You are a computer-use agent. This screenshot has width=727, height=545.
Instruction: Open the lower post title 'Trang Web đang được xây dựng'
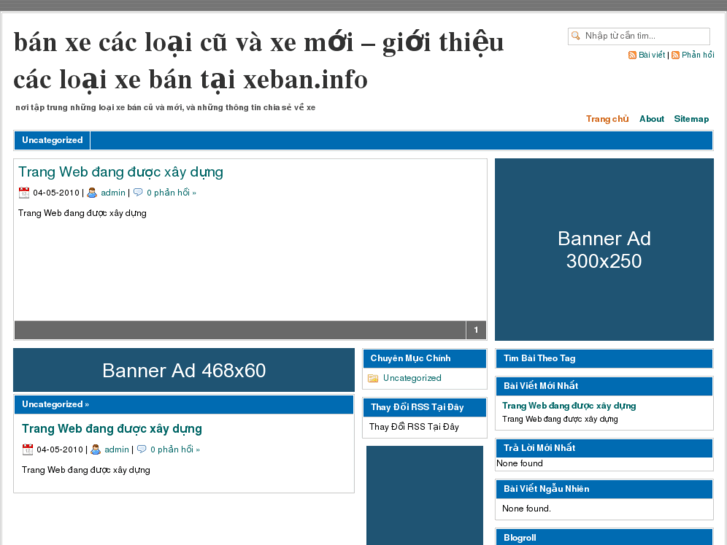[112, 429]
